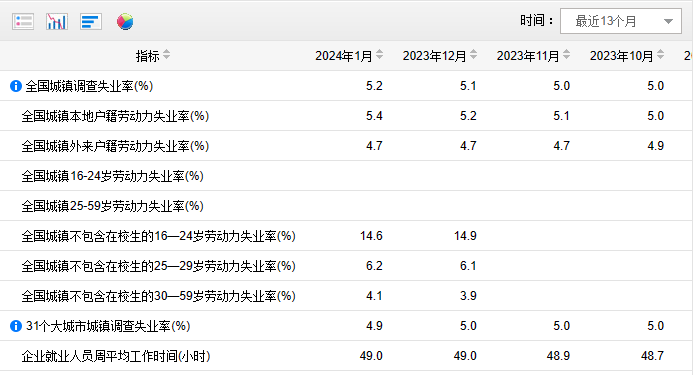Click 4.1 value in 30—59岁 row
697x375 pixels.
(x=374, y=296)
